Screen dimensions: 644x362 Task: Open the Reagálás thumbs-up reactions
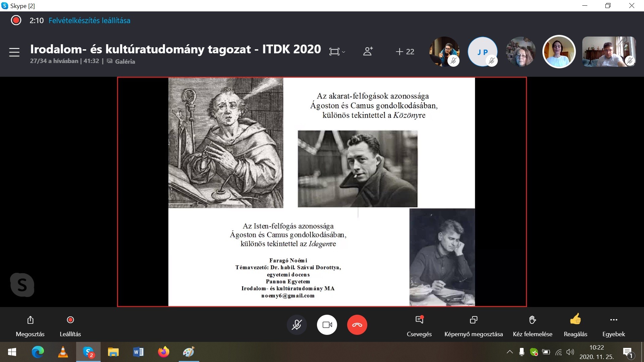[575, 319]
